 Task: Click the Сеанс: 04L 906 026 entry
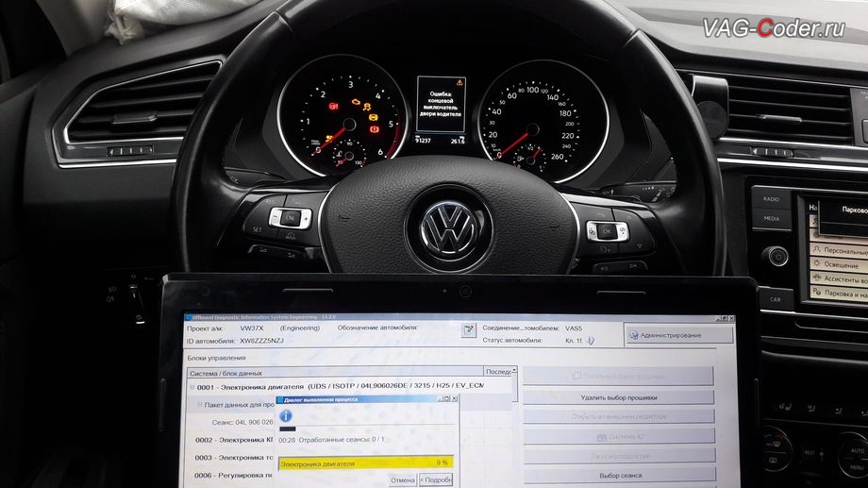pos(242,422)
